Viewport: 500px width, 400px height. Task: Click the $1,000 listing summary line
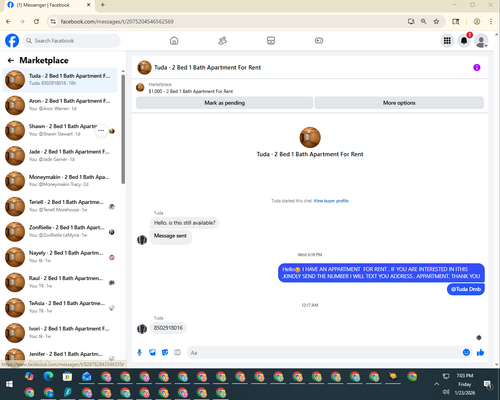click(191, 91)
